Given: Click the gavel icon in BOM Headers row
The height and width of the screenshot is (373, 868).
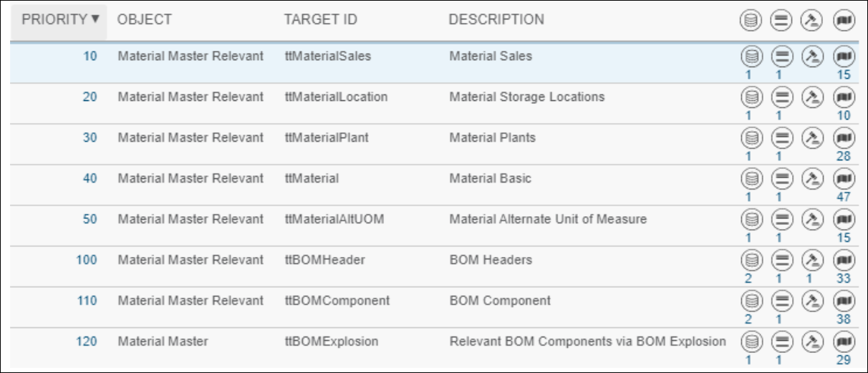Looking at the screenshot, I should 811,261.
